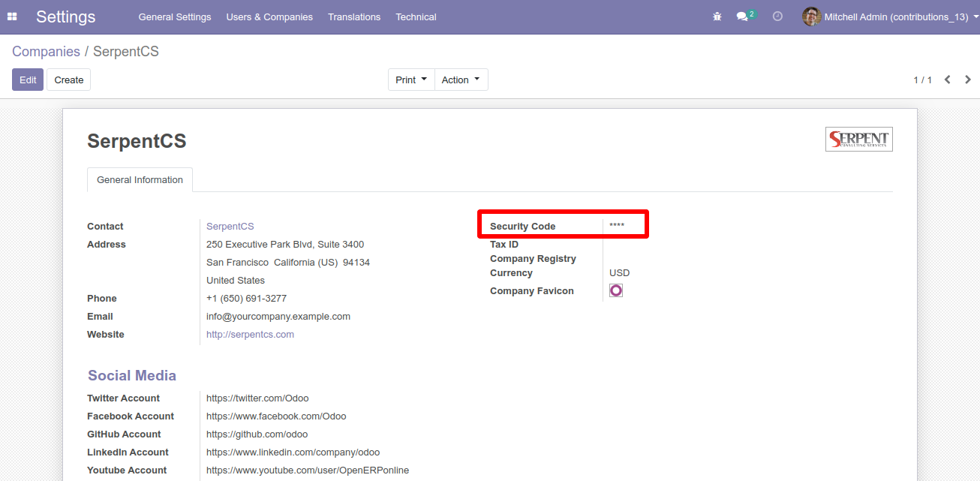Click the 1 / 1 pager counter
The image size is (980, 481).
922,80
